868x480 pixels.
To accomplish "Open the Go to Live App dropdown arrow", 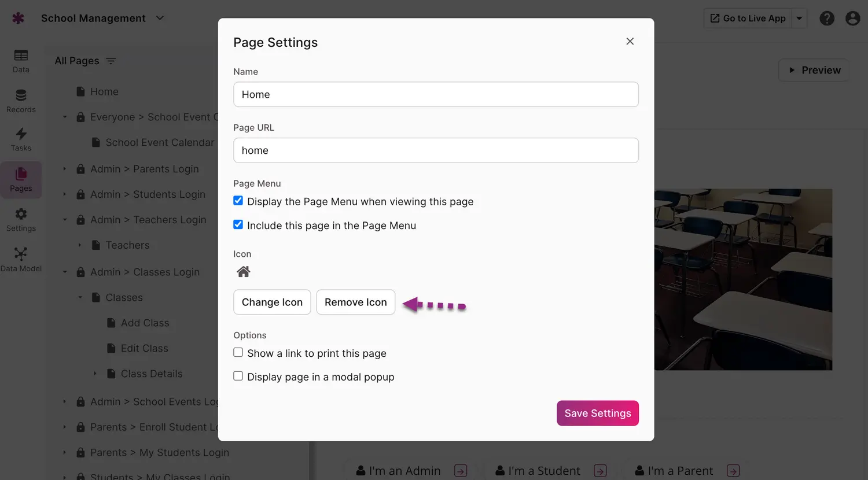I will point(799,18).
